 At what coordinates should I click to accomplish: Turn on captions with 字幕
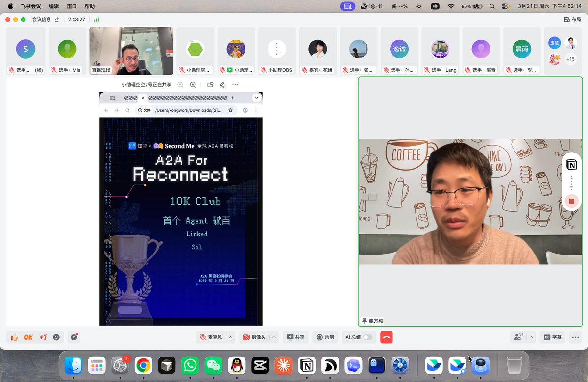point(552,337)
